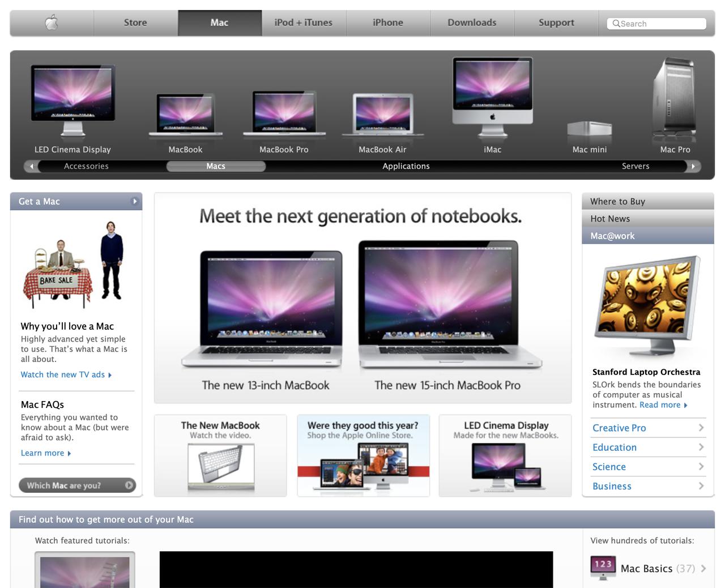The width and height of the screenshot is (725, 588).
Task: Choose the MacBook product icon
Action: [185, 116]
